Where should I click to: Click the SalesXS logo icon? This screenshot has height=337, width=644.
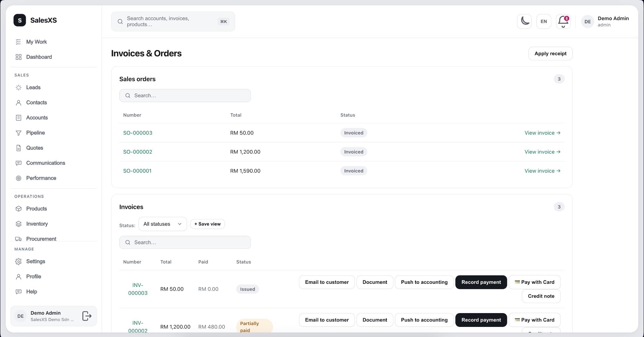[x=20, y=20]
